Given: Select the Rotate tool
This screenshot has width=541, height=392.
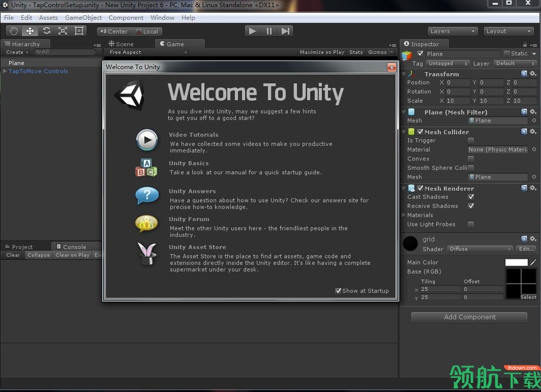Looking at the screenshot, I should [47, 31].
